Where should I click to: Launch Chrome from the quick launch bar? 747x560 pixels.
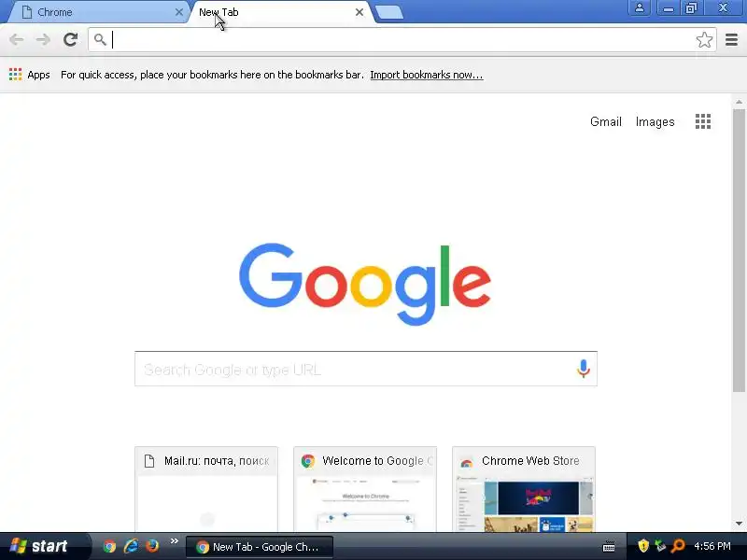pos(109,546)
